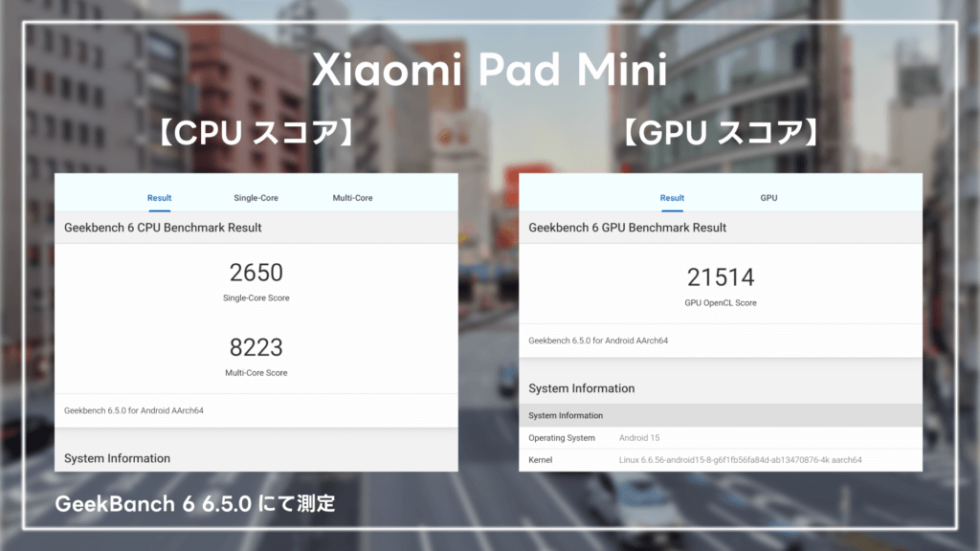Click the 【CPU スコア】 heading
The height and width of the screenshot is (551, 980).
tap(256, 133)
